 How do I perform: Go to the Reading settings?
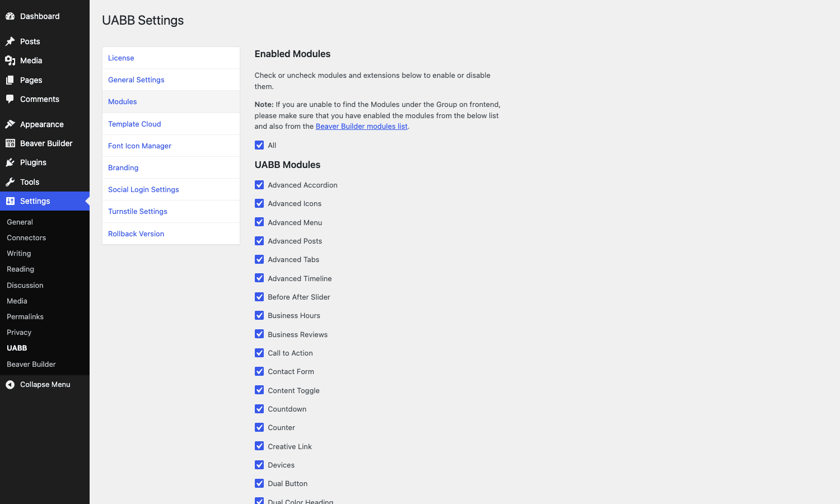pyautogui.click(x=45, y=269)
